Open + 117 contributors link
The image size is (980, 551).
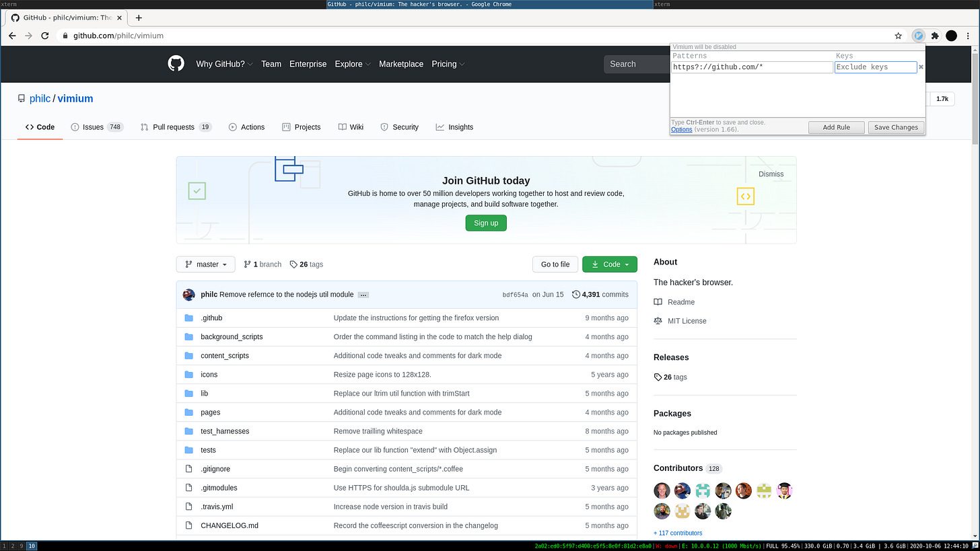[x=678, y=533]
